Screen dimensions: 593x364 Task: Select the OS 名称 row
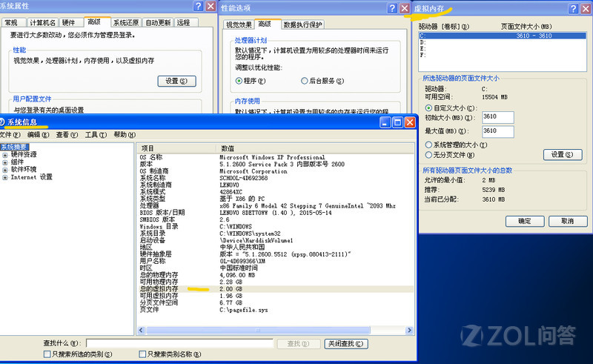pos(275,157)
